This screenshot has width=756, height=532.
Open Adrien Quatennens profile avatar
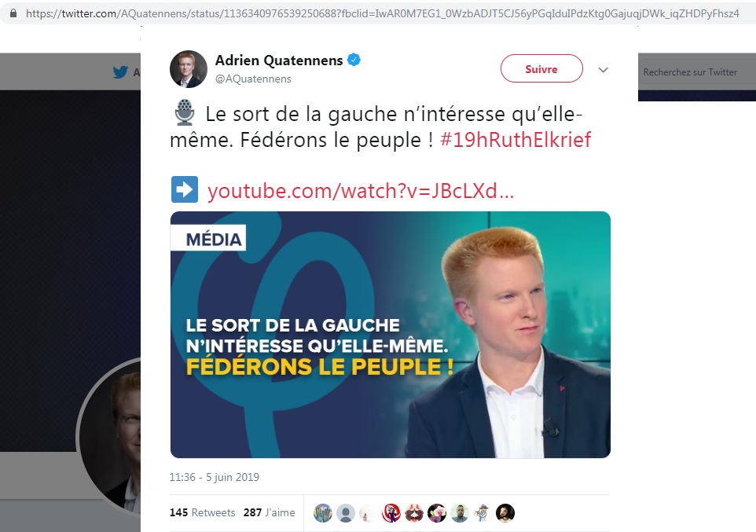click(189, 69)
